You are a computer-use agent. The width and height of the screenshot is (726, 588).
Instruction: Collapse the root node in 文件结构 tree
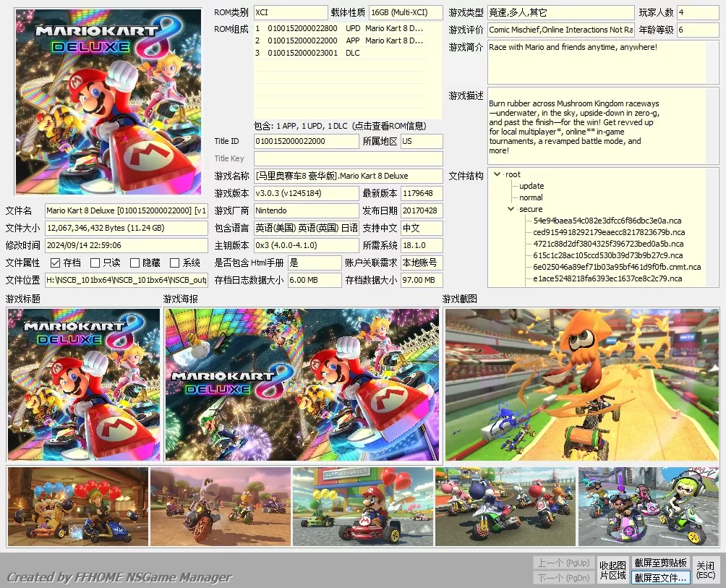(496, 174)
